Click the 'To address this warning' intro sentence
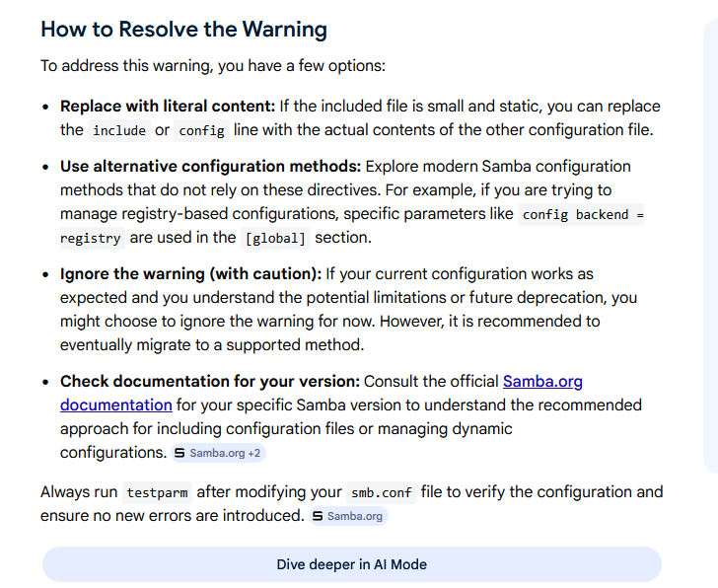This screenshot has height=588, width=718. click(x=212, y=65)
